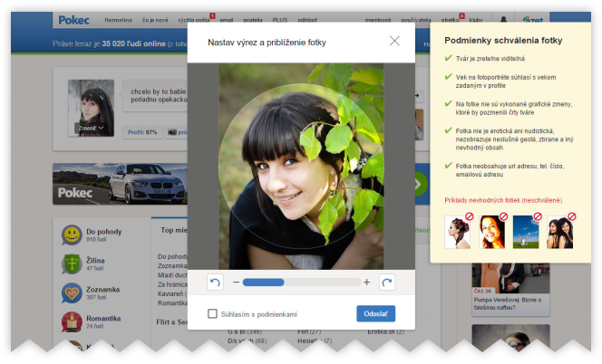Click rejected example of orange-tinted face
Viewport: 602px width, 364px height.
click(491, 232)
